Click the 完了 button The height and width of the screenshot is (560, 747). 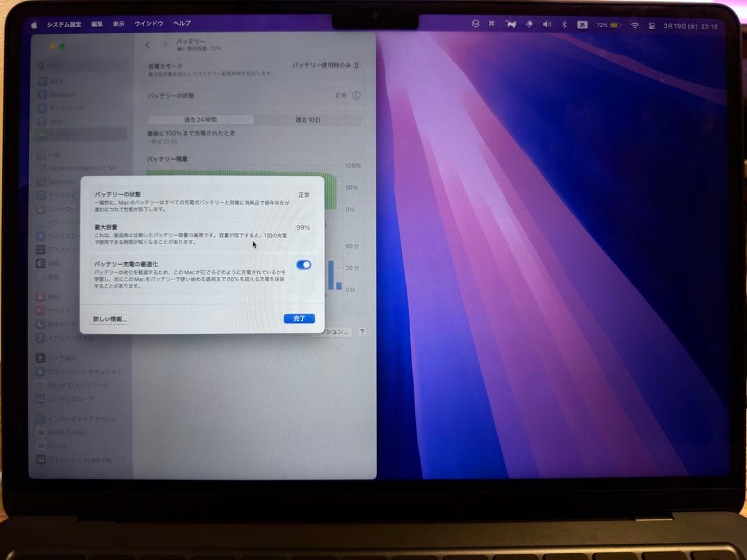[298, 318]
